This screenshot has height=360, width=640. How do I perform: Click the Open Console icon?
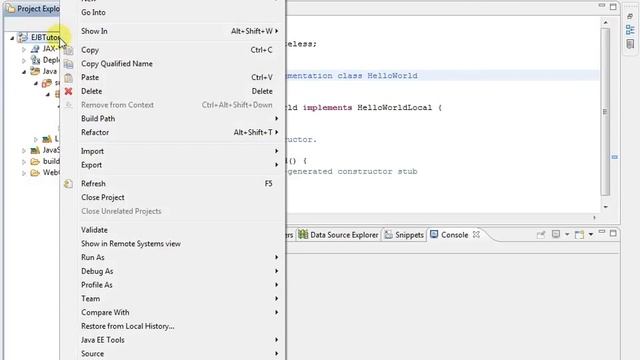click(579, 235)
